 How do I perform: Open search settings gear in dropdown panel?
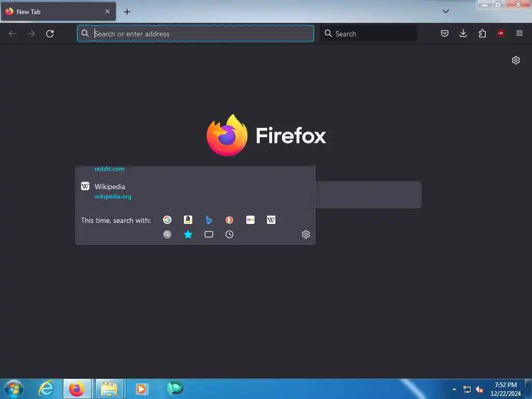tap(305, 234)
